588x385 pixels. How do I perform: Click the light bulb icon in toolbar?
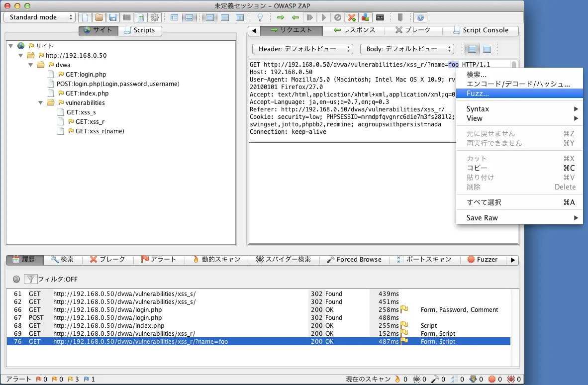(260, 17)
